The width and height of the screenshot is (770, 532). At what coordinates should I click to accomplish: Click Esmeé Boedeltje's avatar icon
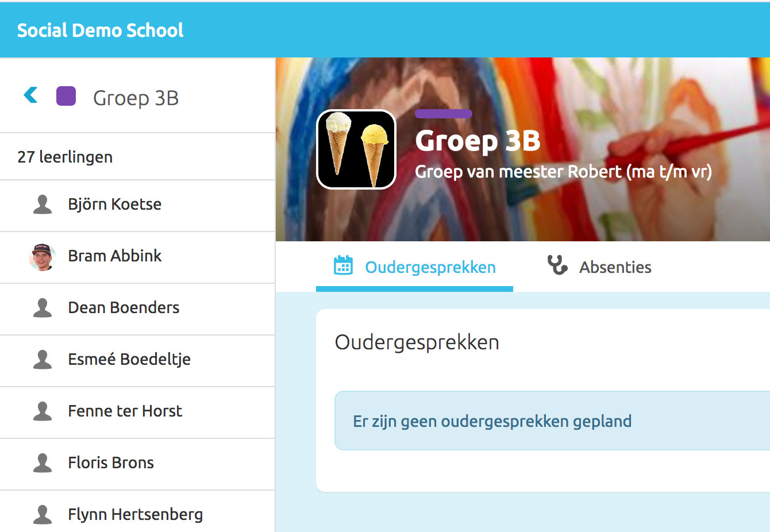tap(43, 360)
